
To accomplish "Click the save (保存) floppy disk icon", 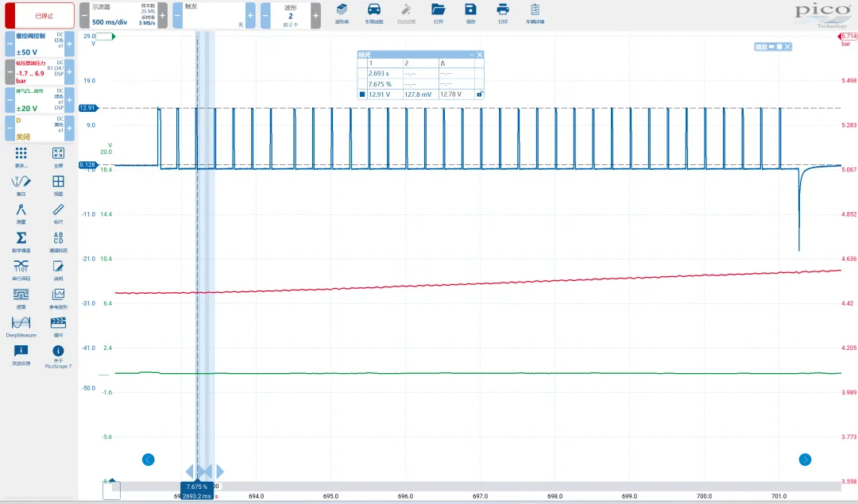I will pos(470,13).
